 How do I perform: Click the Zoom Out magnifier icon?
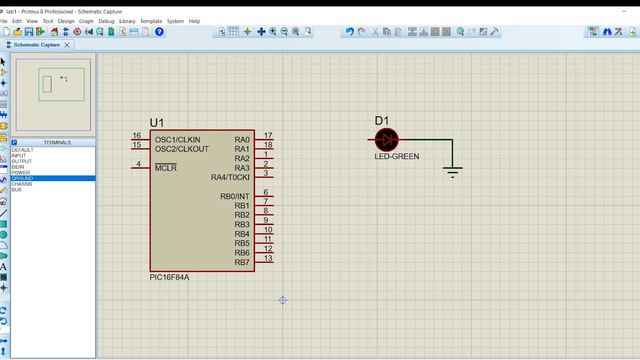pyautogui.click(x=284, y=31)
